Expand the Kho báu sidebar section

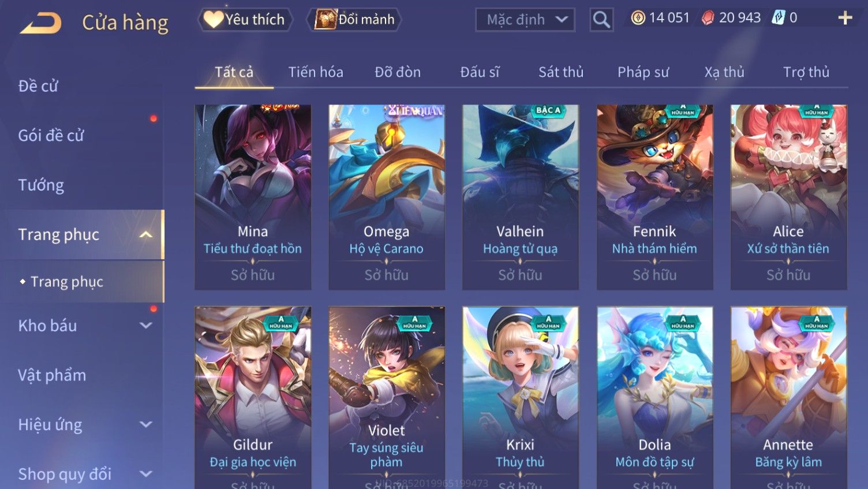tap(146, 326)
